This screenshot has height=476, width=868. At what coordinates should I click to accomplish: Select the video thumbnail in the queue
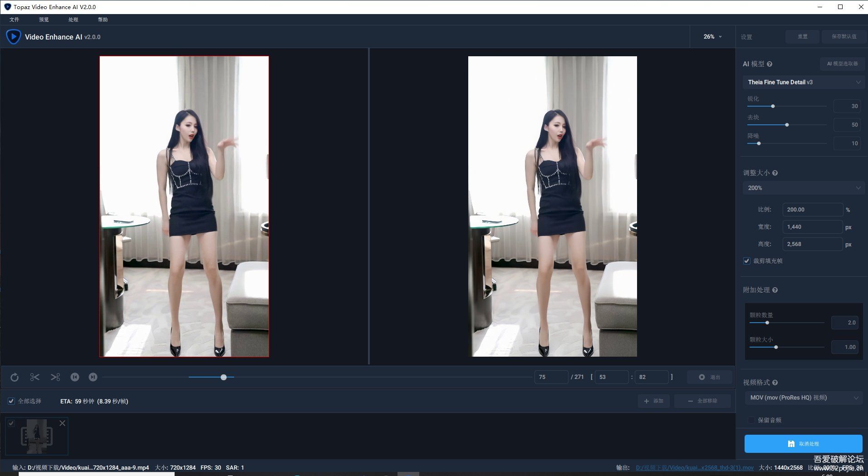(36, 436)
